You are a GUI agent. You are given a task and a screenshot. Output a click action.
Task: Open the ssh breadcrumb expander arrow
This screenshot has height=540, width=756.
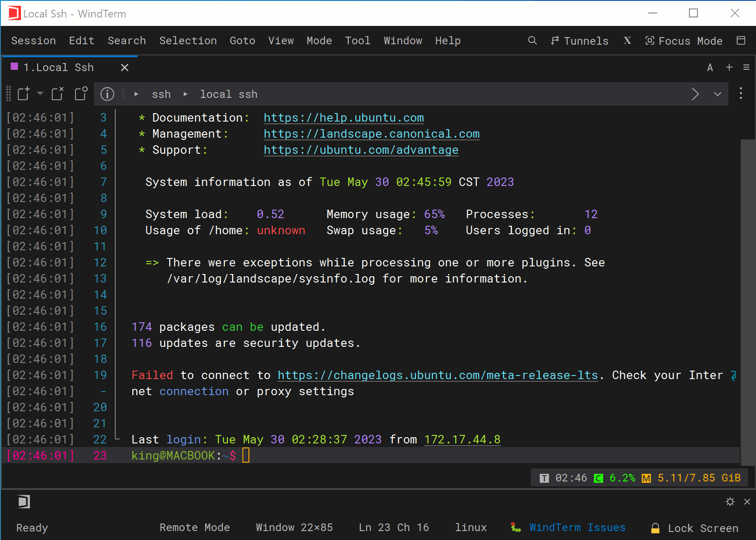tap(185, 94)
